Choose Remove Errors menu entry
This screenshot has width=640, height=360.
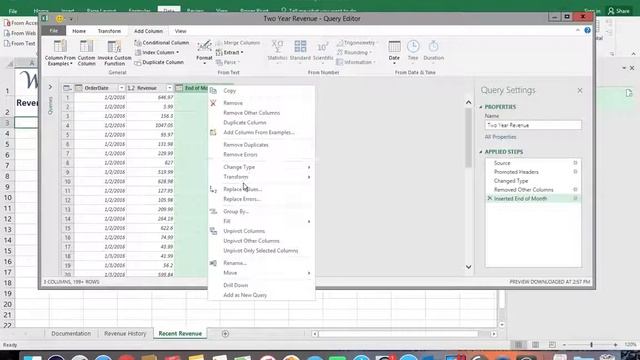pyautogui.click(x=240, y=155)
